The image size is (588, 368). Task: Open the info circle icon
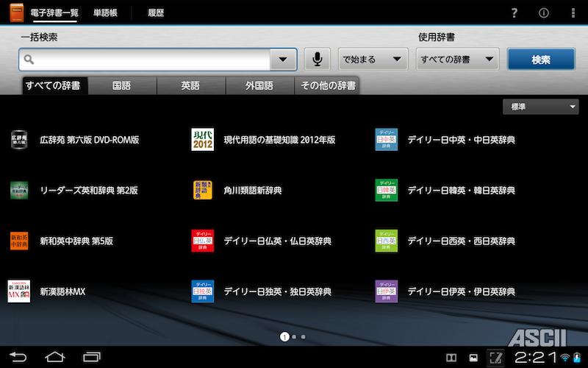(543, 13)
